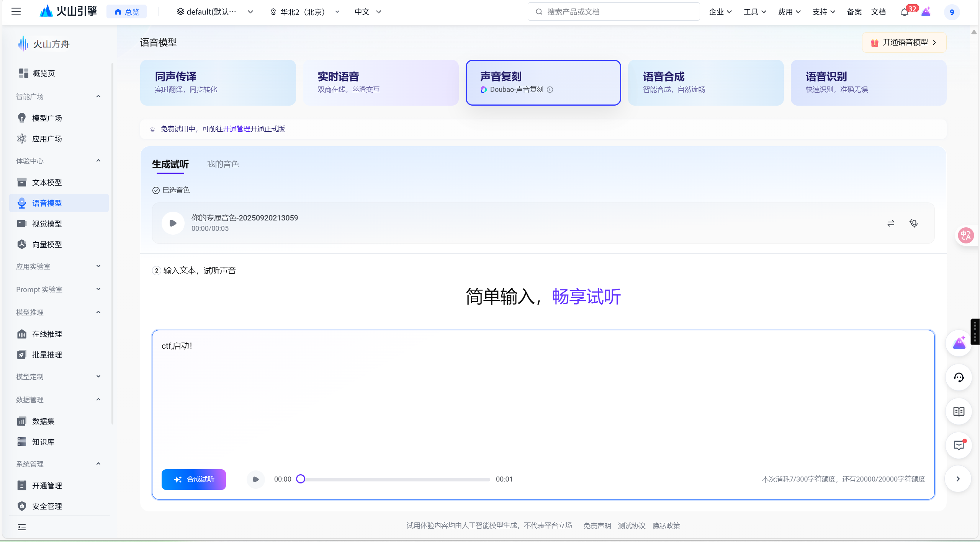980x542 pixels.
Task: Click the 合成试听 button
Action: pos(194,479)
